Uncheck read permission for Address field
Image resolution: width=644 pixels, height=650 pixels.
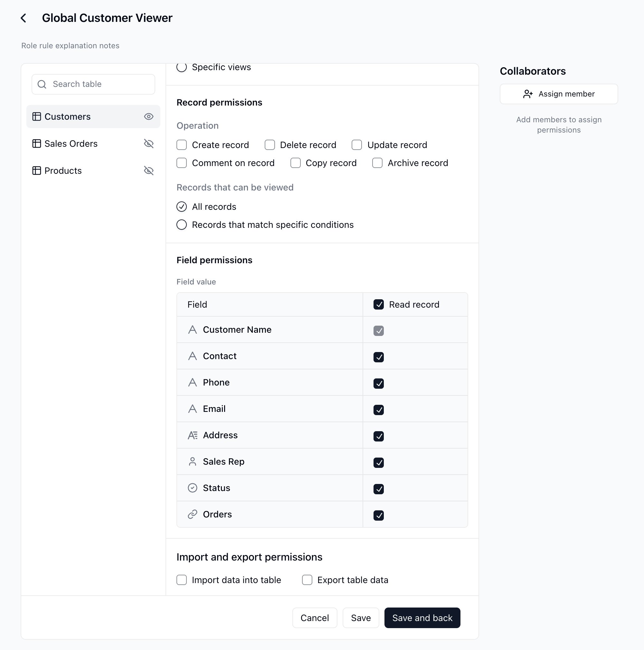click(x=379, y=436)
